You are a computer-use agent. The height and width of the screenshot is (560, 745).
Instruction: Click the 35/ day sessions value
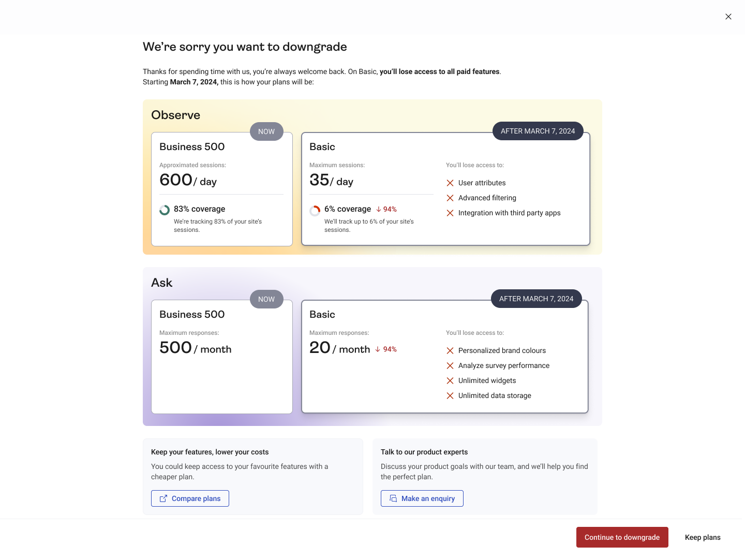coord(332,180)
